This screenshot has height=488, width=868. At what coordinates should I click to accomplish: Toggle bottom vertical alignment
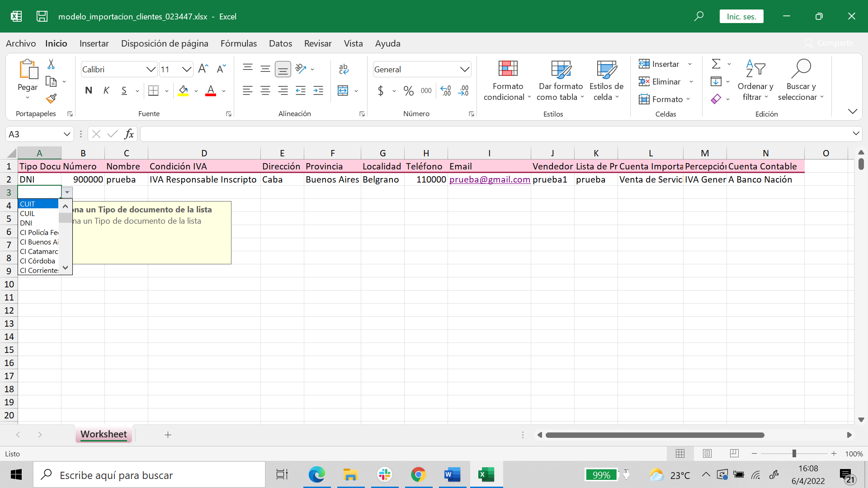[283, 69]
